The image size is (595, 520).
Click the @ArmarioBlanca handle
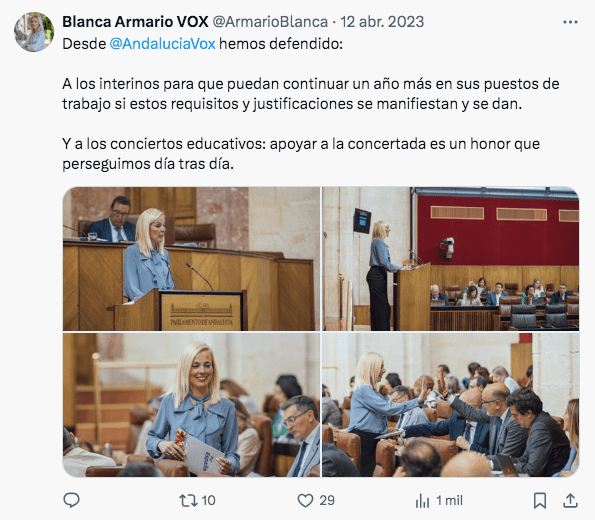[x=270, y=22]
